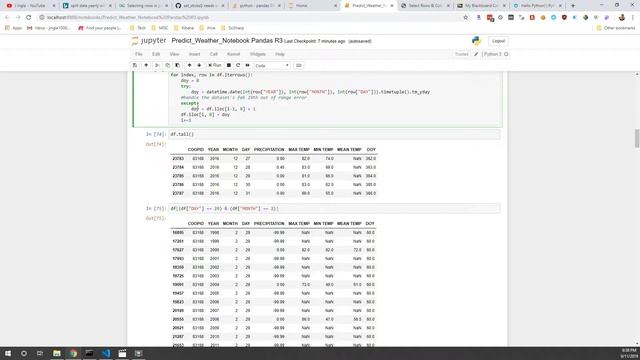The height and width of the screenshot is (360, 640).
Task: Rename notebook title Predict_Weather_Notebook Pandas R3
Action: (x=227, y=41)
